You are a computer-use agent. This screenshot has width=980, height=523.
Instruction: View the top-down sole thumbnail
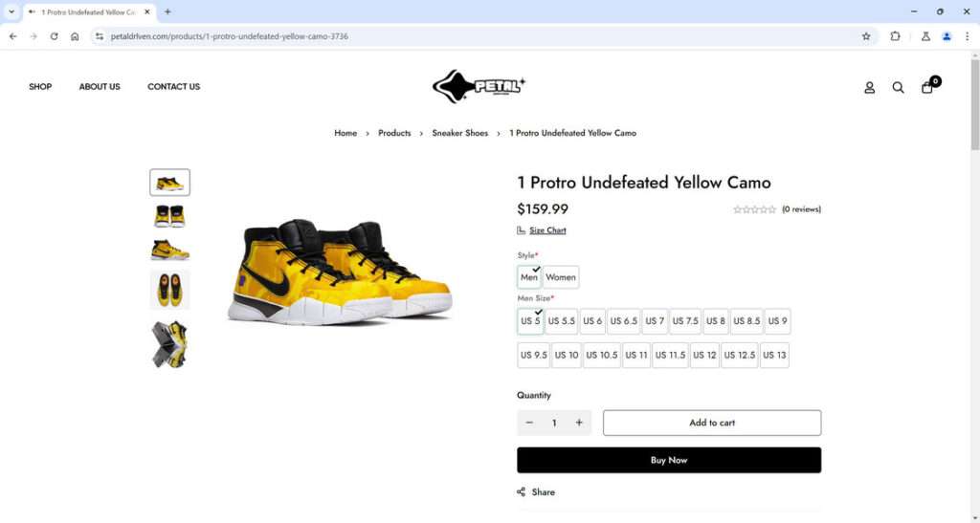pyautogui.click(x=170, y=291)
